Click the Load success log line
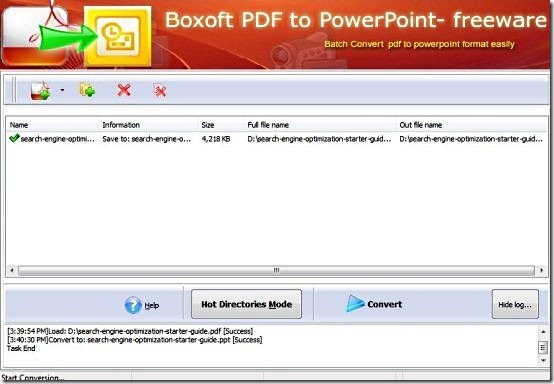The height and width of the screenshot is (384, 554). pos(130,331)
